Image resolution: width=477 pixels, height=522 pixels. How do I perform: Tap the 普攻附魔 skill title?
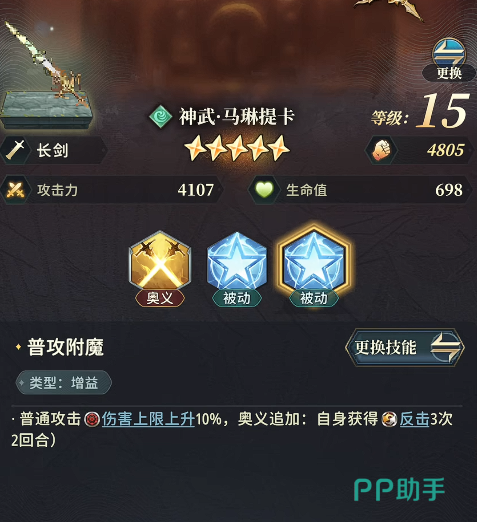[x=66, y=347]
